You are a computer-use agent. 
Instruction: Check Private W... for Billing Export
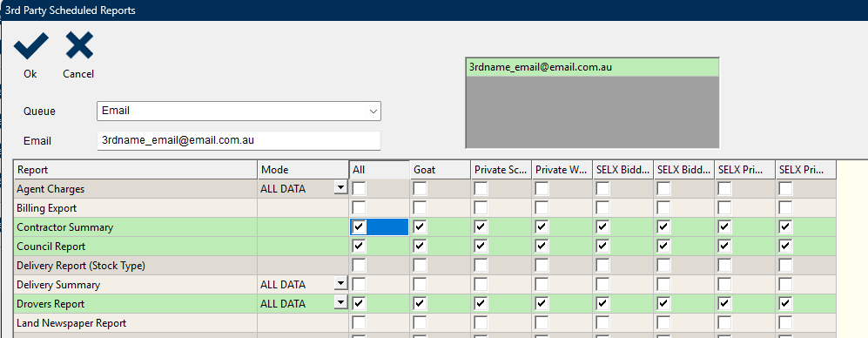click(542, 208)
